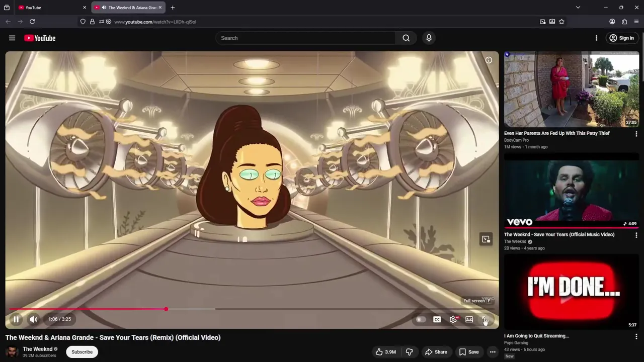Screen dimensions: 644x362
Task: Open browser extensions puzzle icon
Action: point(624,22)
